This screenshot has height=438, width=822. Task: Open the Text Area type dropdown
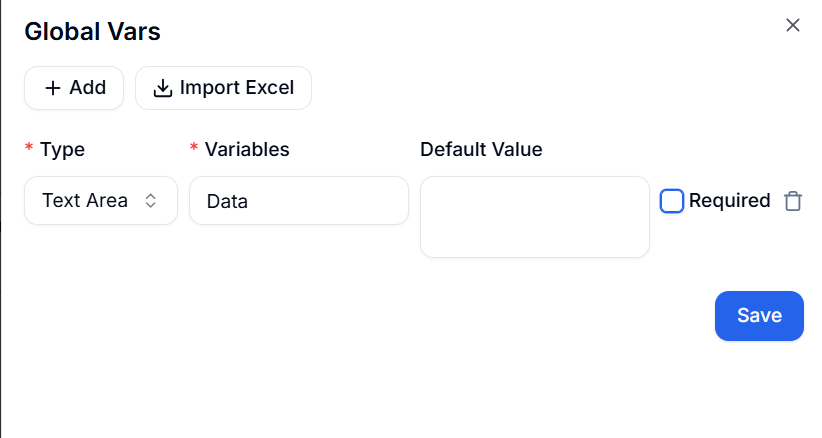click(100, 201)
